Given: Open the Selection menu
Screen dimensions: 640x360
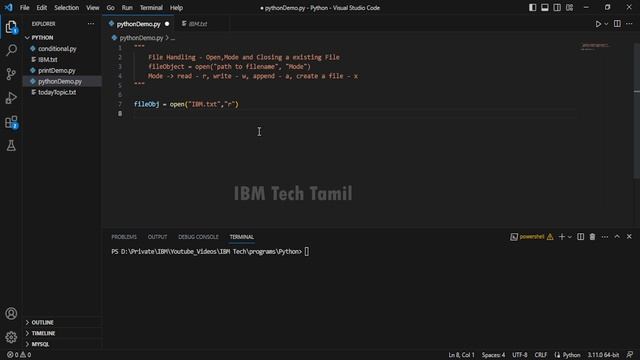Looking at the screenshot, I should (x=67, y=8).
